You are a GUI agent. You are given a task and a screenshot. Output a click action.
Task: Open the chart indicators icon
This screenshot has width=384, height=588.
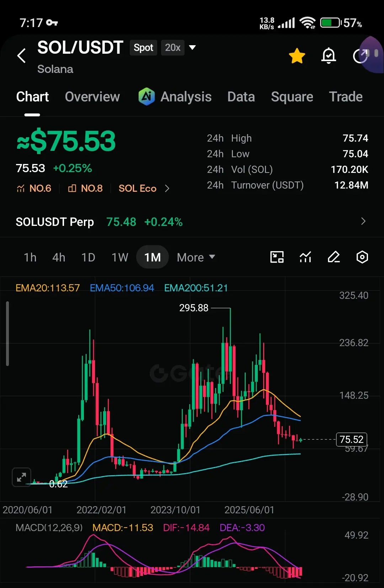(x=305, y=257)
